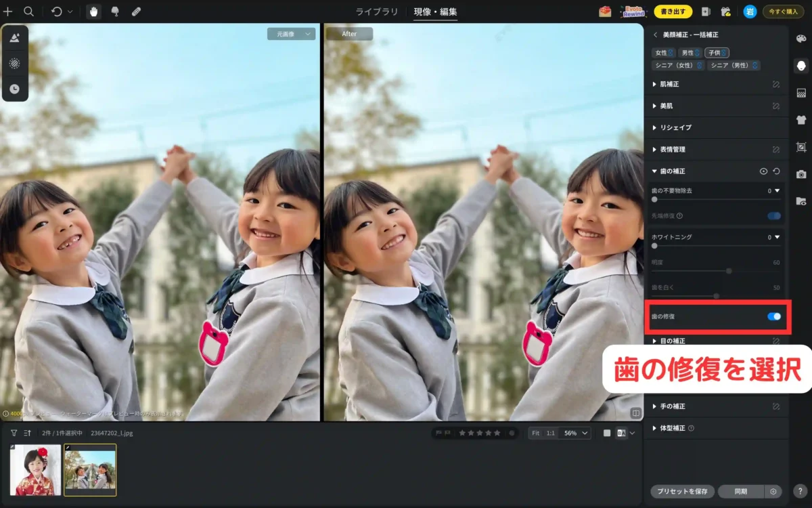Image resolution: width=812 pixels, height=508 pixels.
Task: Switch to the 現像・編集 tab
Action: [x=435, y=12]
